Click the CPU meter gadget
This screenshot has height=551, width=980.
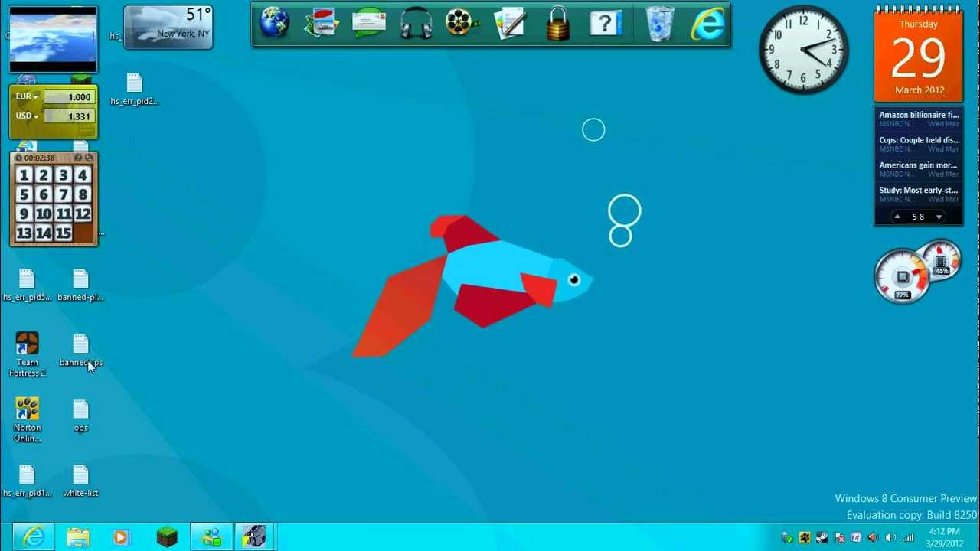903,276
